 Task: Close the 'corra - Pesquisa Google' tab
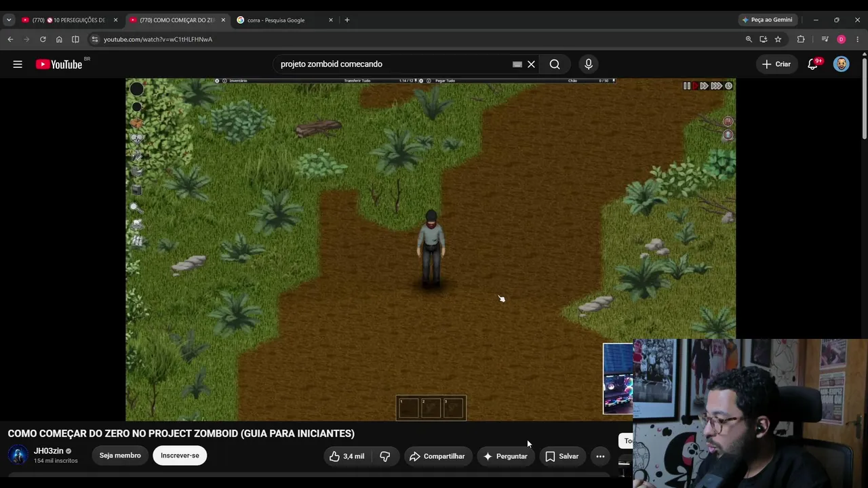(331, 20)
